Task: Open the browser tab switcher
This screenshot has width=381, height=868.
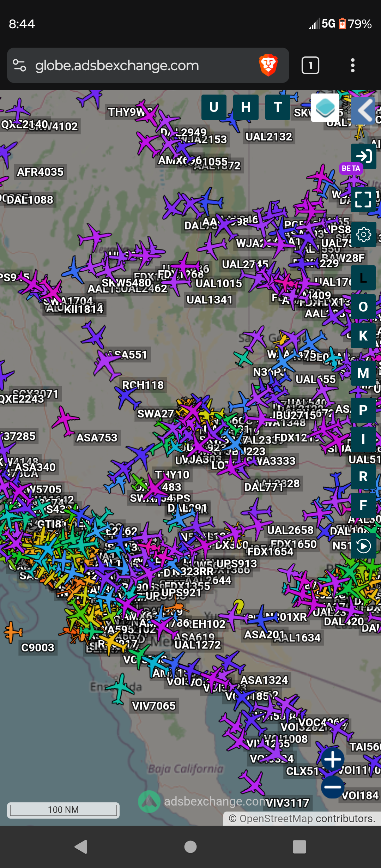Action: coord(310,66)
